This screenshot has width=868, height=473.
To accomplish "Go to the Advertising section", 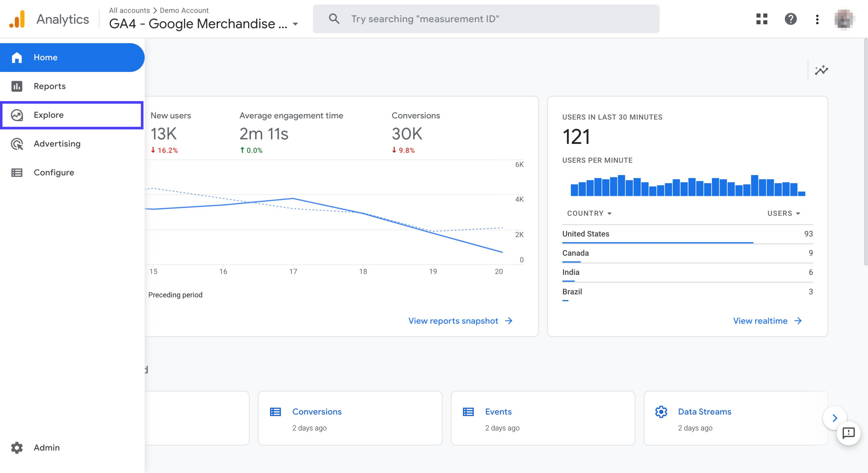I will 72,144.
